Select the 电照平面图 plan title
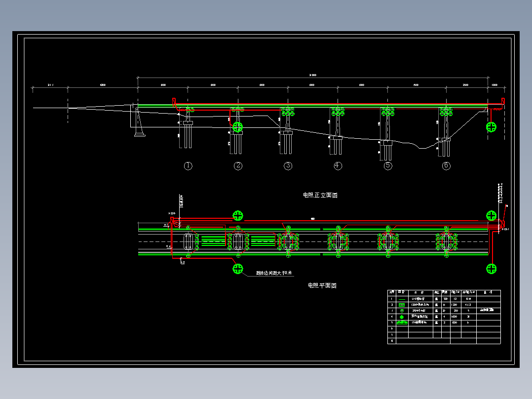This screenshot has height=399, width=532. click(322, 285)
